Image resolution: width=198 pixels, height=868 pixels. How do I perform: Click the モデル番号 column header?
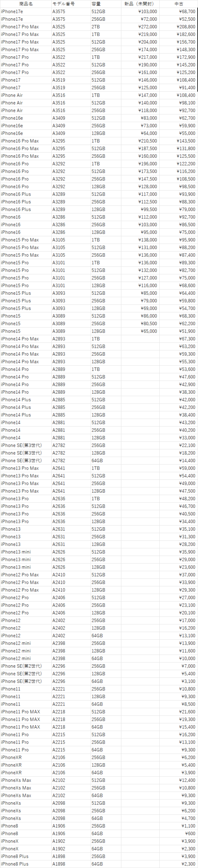[64, 4]
